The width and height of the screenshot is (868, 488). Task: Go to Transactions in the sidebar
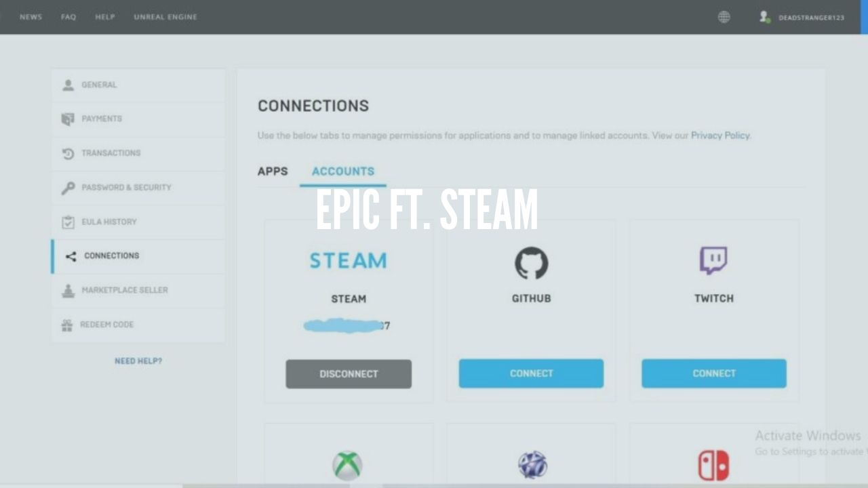[138, 154]
